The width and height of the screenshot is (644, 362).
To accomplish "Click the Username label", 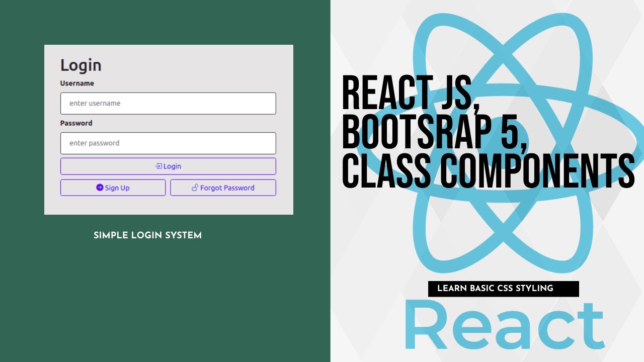I will [x=77, y=83].
